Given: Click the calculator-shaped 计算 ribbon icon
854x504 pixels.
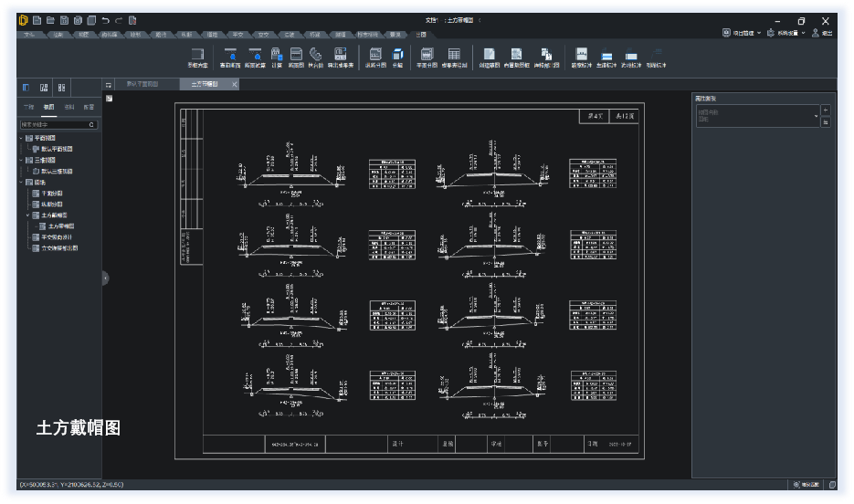Looking at the screenshot, I should (276, 55).
